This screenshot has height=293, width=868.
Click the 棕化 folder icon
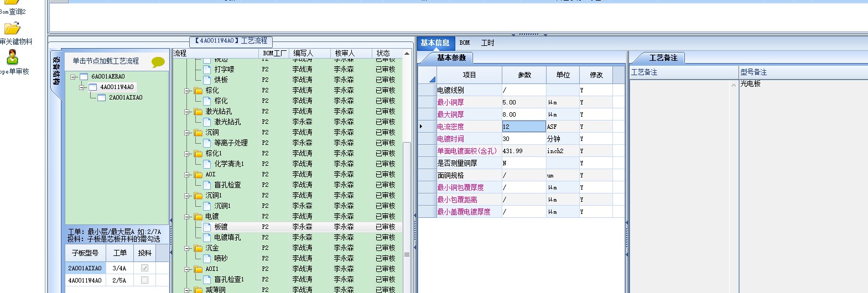[x=199, y=91]
